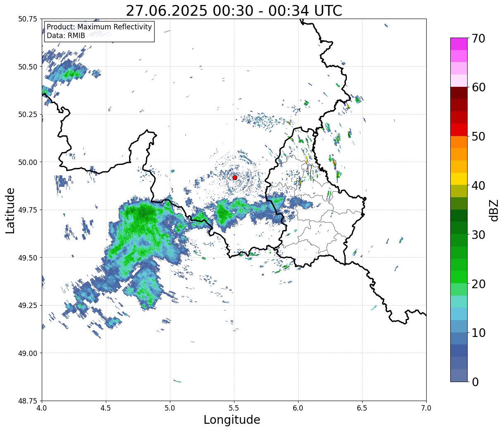The image size is (504, 430).
Task: Select the 'Product: Maximum Reflectivity' legend text
Action: point(99,27)
